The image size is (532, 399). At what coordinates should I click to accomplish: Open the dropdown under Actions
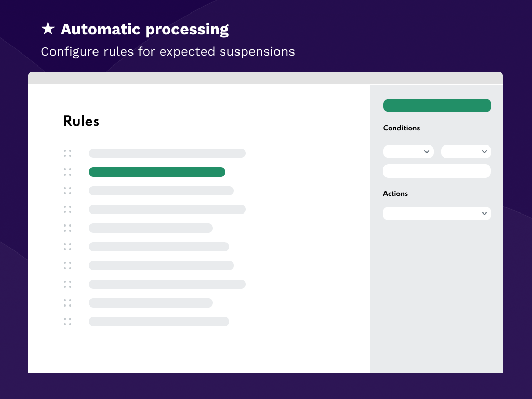pos(437,214)
